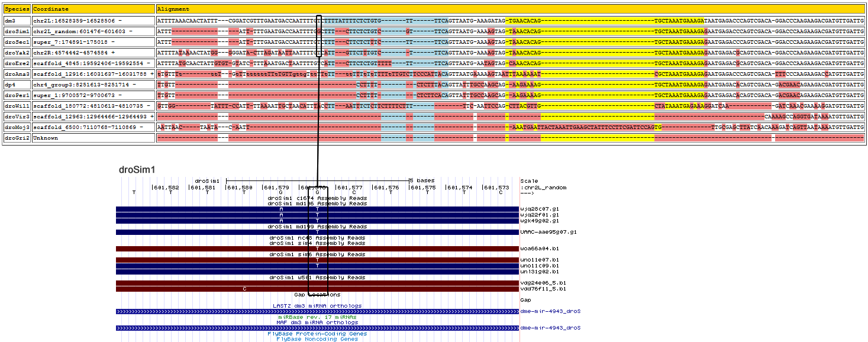Click coordinate chr2L_random:601476-601603
The width and height of the screenshot is (868, 342).
pos(83,31)
